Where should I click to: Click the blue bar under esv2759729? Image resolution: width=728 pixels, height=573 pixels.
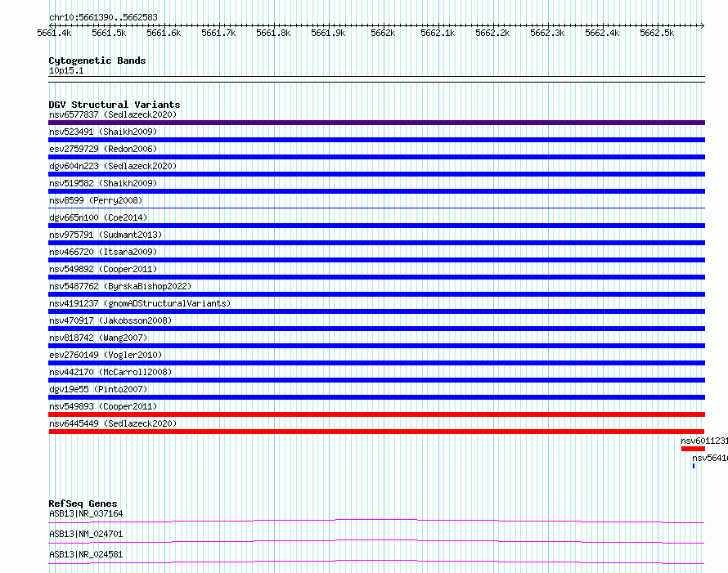click(x=376, y=157)
